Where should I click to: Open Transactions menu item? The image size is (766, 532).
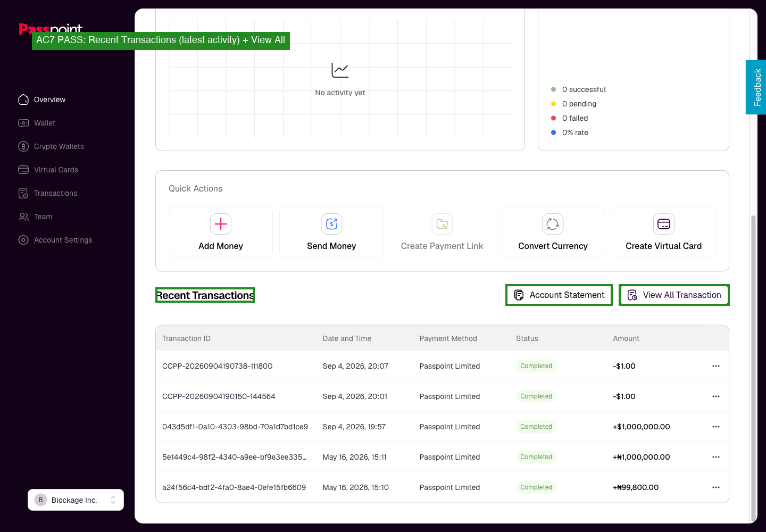(x=55, y=193)
